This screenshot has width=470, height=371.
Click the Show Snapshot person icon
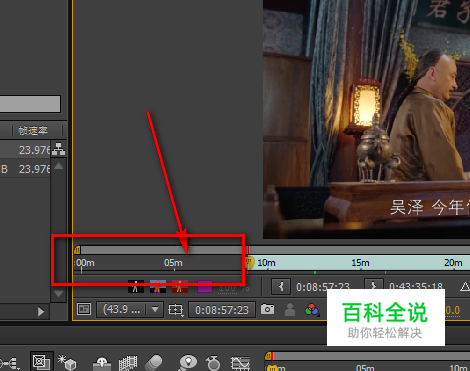tap(290, 309)
